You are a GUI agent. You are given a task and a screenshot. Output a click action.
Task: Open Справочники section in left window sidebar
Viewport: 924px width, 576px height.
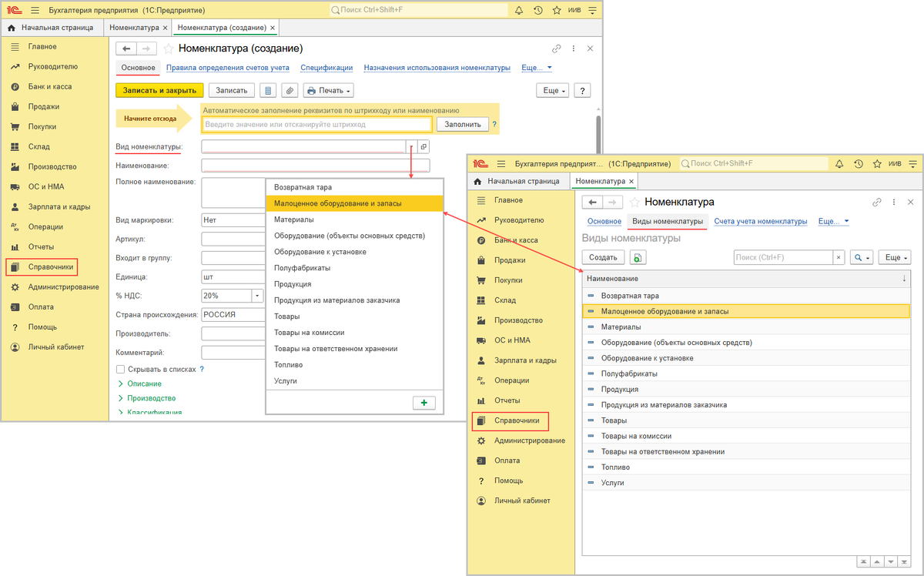[51, 266]
